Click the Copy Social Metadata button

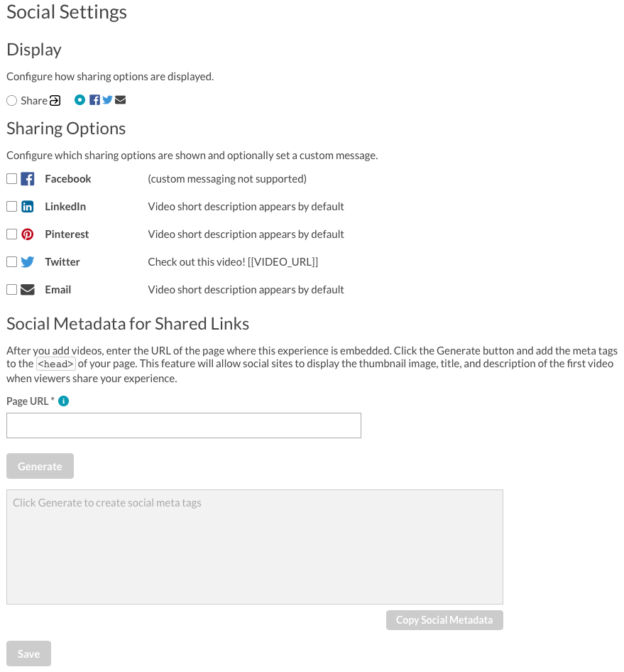(444, 620)
